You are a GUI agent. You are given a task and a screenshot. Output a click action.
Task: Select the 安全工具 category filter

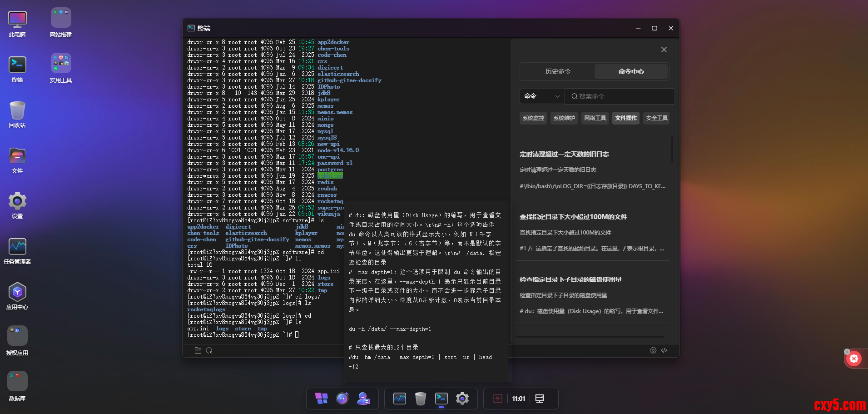coord(657,118)
